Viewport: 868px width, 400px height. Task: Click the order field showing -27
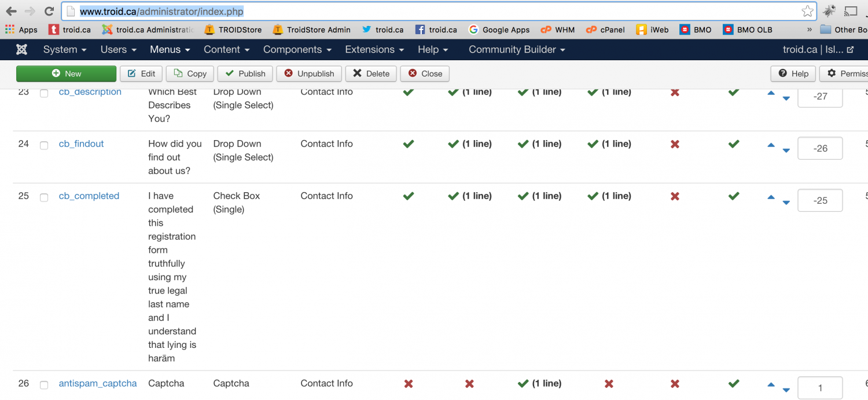click(x=820, y=97)
